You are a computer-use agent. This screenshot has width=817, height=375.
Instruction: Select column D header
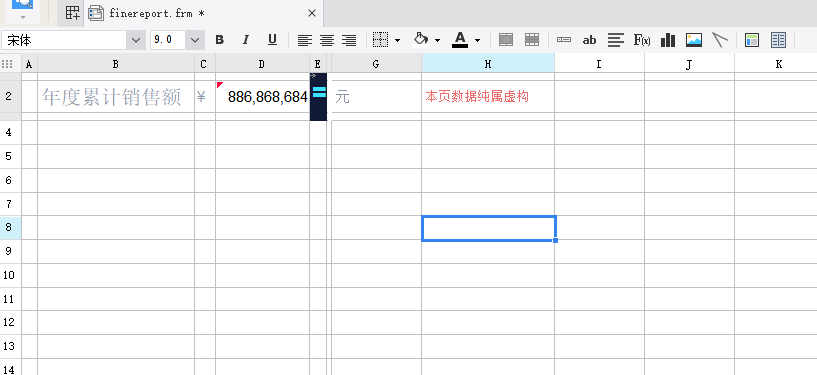tap(262, 64)
